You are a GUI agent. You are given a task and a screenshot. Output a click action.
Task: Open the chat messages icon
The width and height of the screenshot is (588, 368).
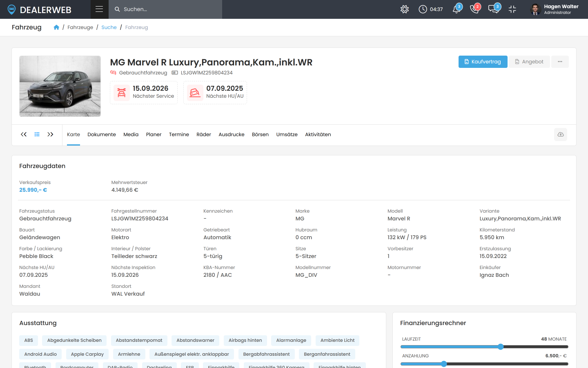point(493,9)
